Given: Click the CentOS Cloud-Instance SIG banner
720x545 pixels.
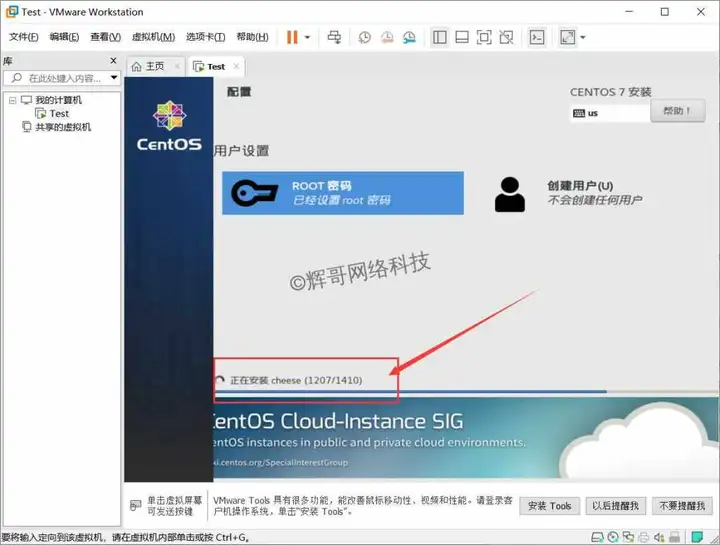Looking at the screenshot, I should point(466,438).
